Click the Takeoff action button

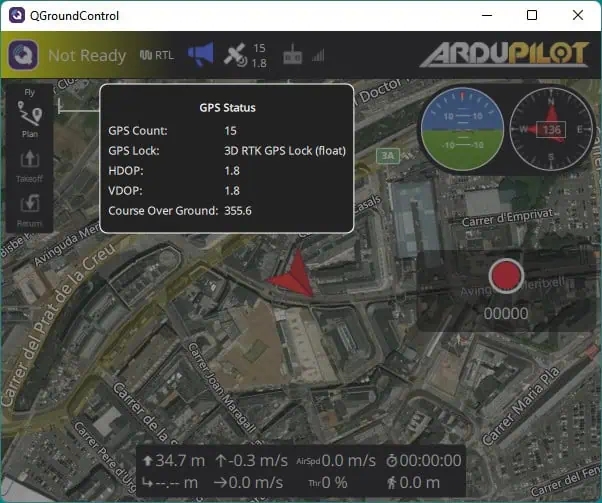click(x=30, y=166)
